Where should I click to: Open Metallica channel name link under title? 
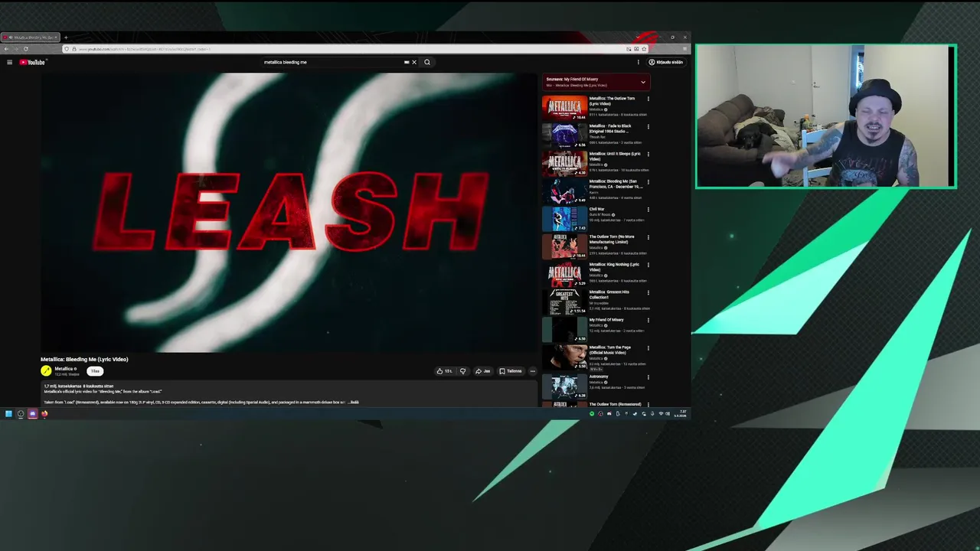(x=64, y=369)
